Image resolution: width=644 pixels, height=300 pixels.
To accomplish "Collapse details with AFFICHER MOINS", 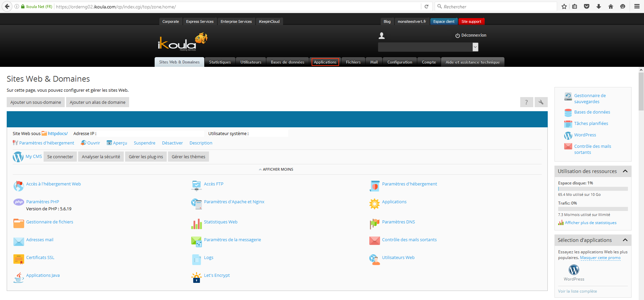I will point(276,170).
